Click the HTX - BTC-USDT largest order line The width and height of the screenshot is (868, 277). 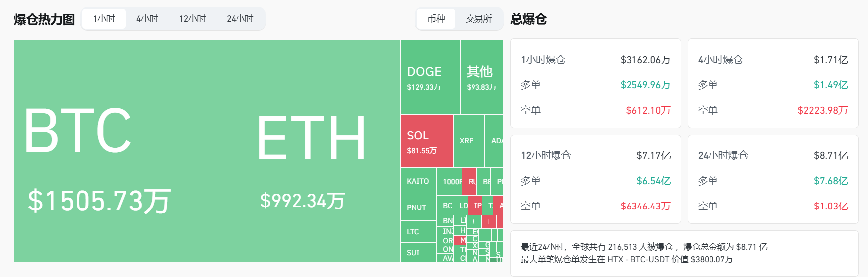[x=627, y=259]
